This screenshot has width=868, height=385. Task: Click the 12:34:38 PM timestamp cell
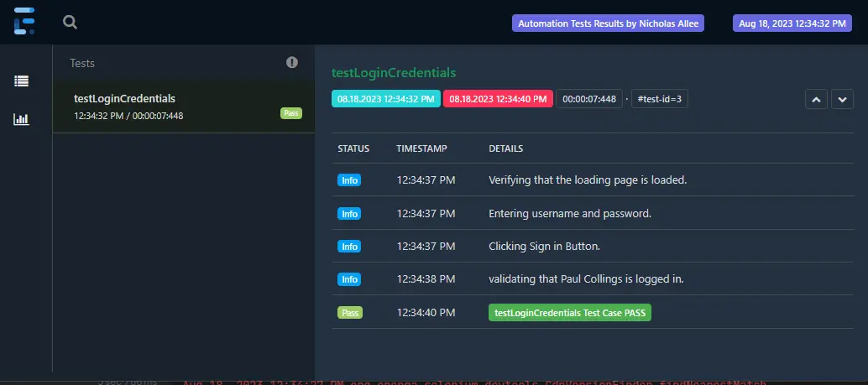pos(426,279)
